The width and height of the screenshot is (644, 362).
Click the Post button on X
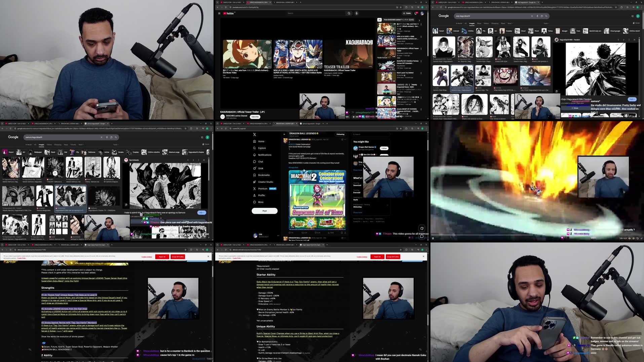[x=265, y=210]
